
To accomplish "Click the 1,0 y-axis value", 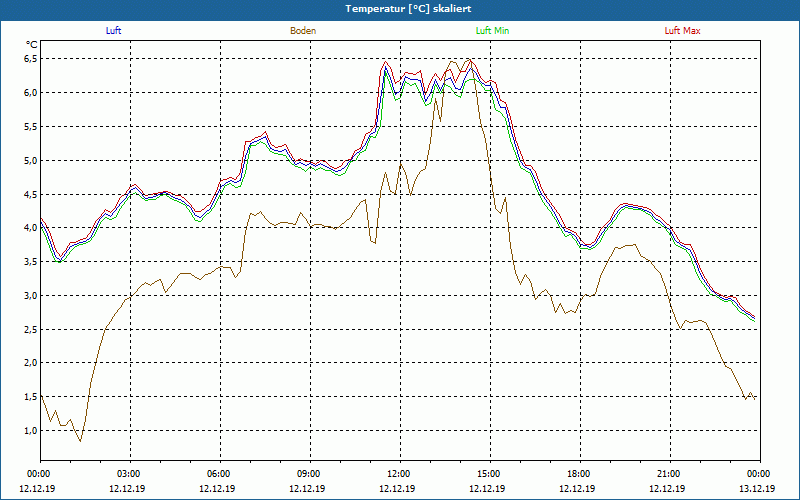I will point(31,431).
